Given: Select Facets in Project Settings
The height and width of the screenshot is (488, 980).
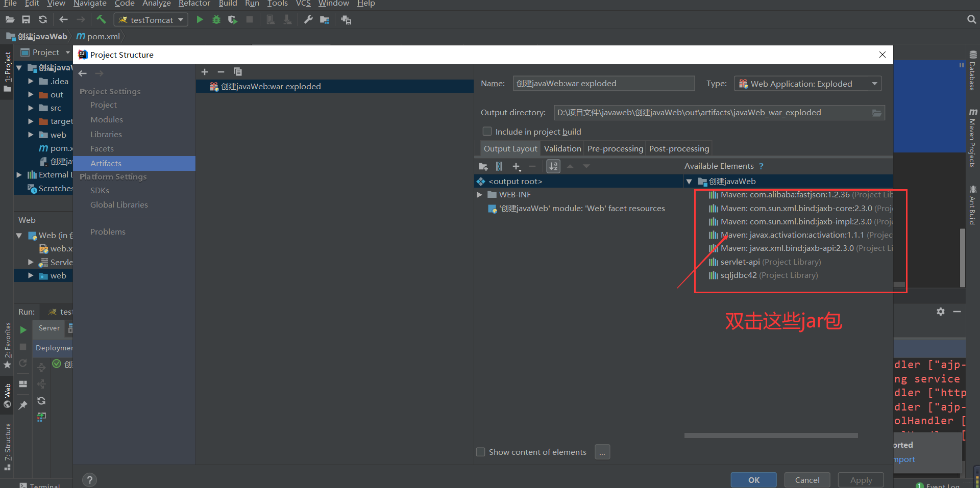Looking at the screenshot, I should click(x=102, y=148).
